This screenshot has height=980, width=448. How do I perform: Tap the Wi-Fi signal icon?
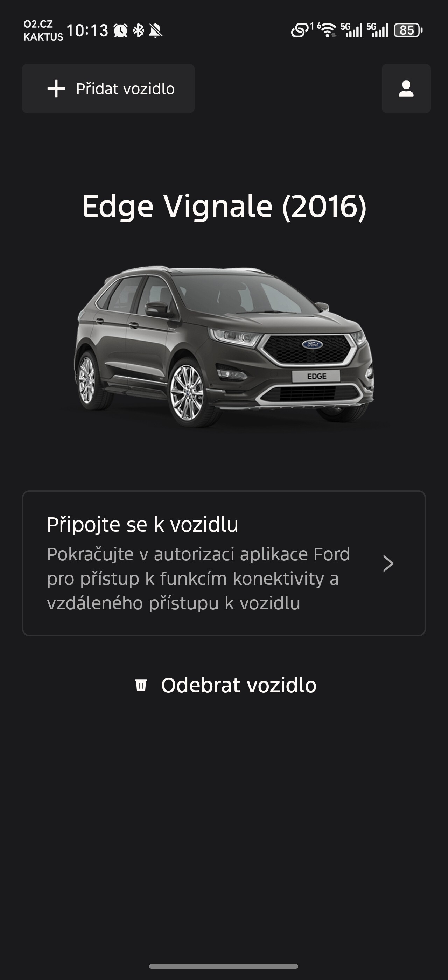[328, 30]
